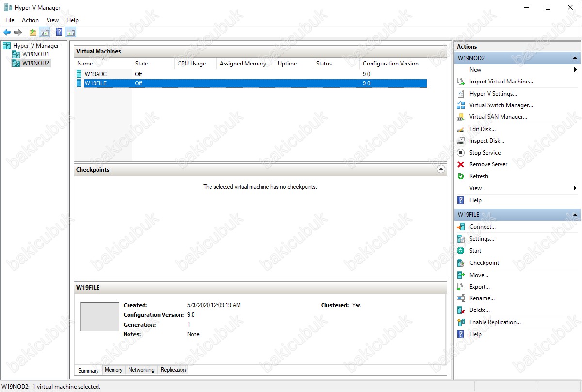The width and height of the screenshot is (582, 392).
Task: Sort by the Uptime column header
Action: [294, 64]
